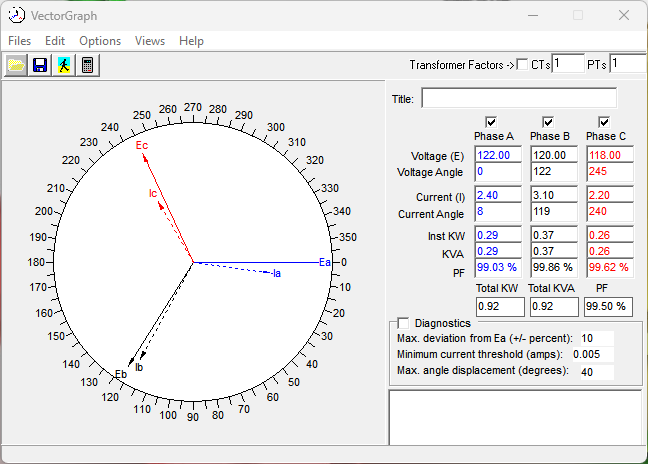
Task: Click the open folder toolbar icon
Action: coord(16,65)
